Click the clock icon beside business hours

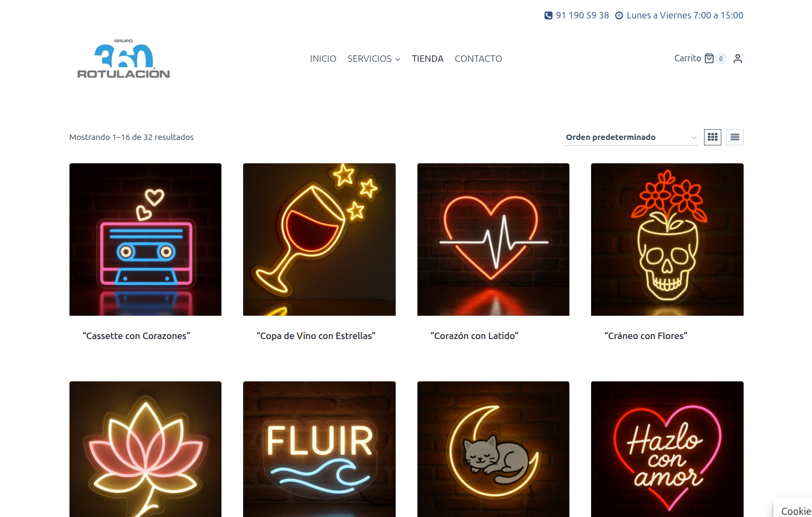[x=619, y=16]
